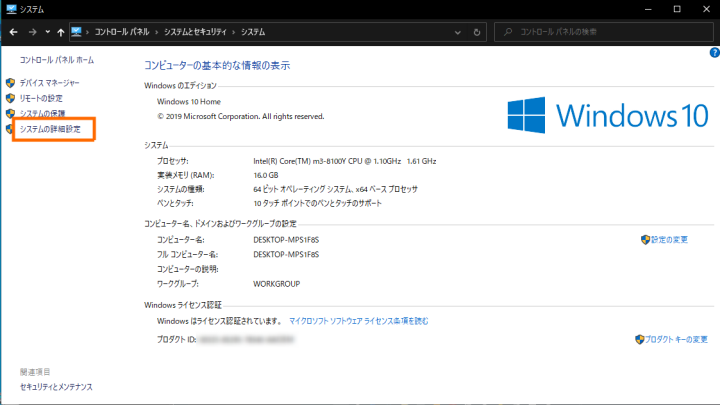Open the recent locations dropdown arrow
720x405 pixels.
(x=48, y=32)
